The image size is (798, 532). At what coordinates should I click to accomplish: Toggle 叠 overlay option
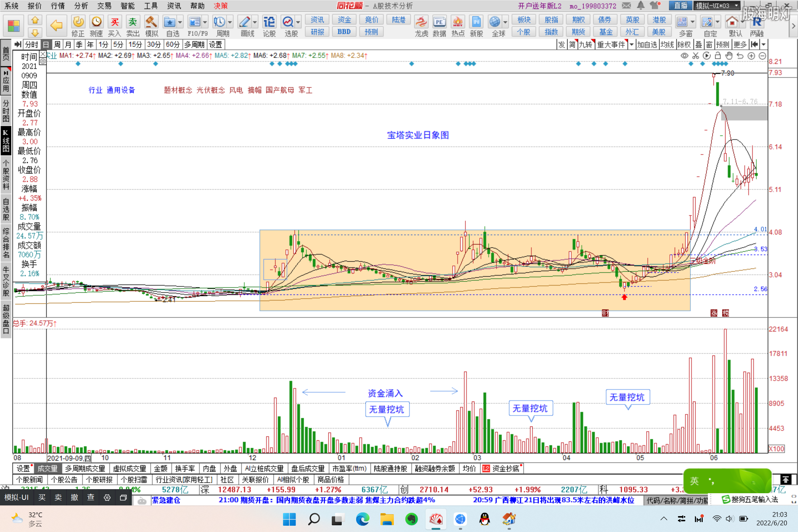(698, 45)
